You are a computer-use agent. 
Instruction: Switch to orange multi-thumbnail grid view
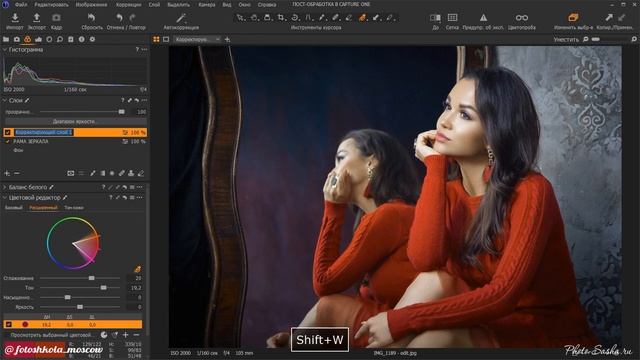pyautogui.click(x=156, y=39)
